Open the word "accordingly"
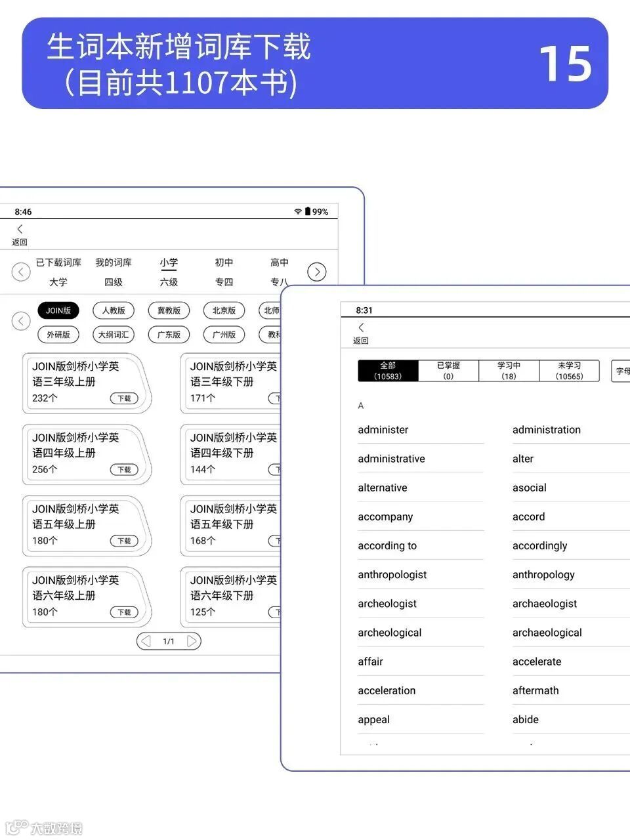 [540, 546]
